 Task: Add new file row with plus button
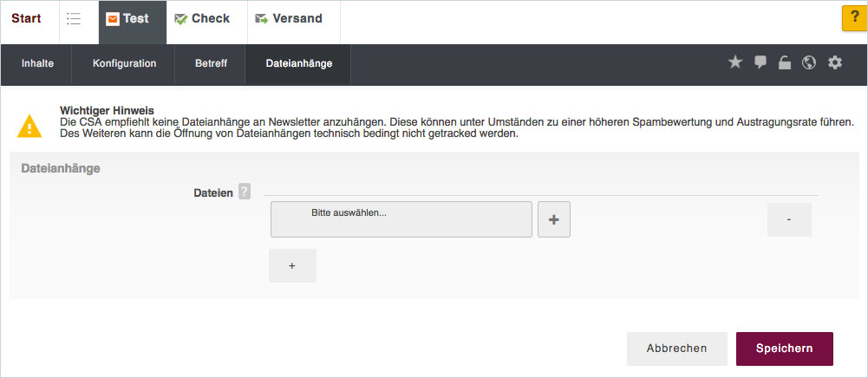coord(292,266)
